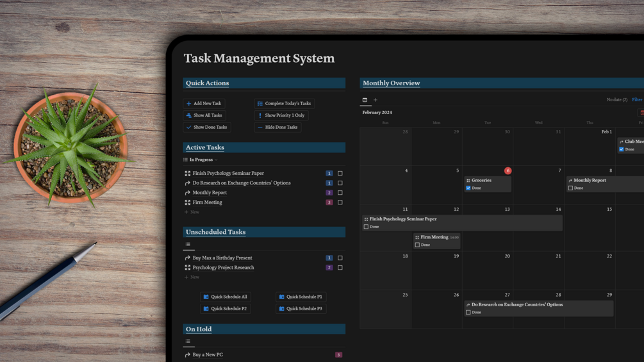Check off Finish Psychology Seminar Paper in Active Tasks
Image resolution: width=644 pixels, height=362 pixels.
[x=340, y=173]
